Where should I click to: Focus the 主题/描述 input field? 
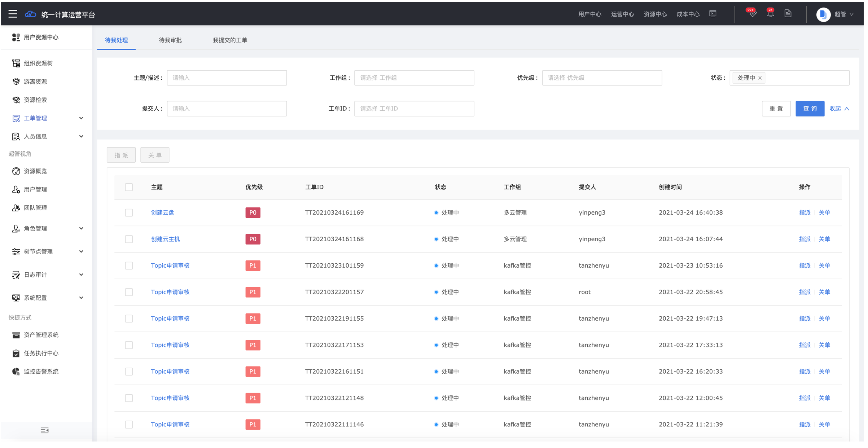point(227,78)
